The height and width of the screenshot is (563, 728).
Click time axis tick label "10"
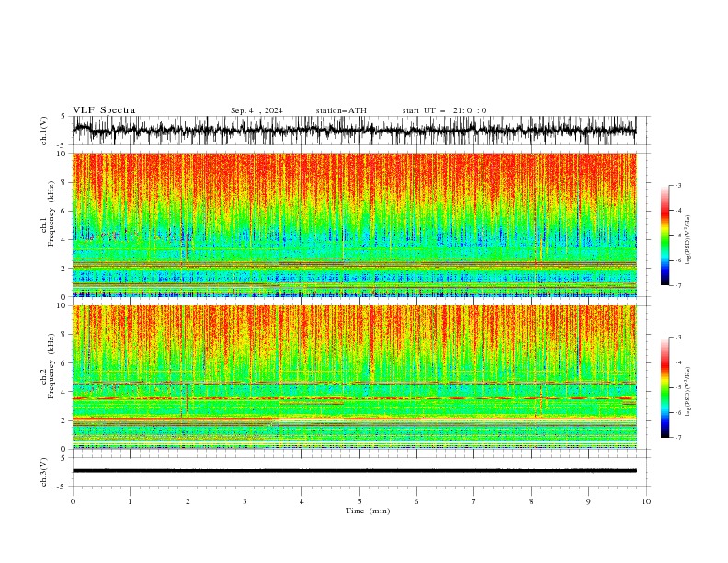[646, 501]
